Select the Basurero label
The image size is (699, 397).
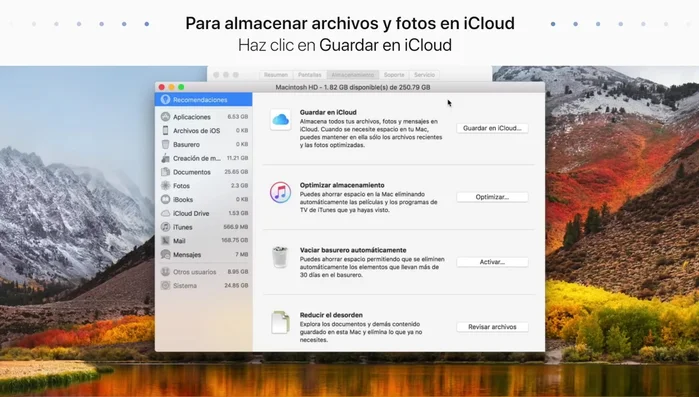[186, 145]
